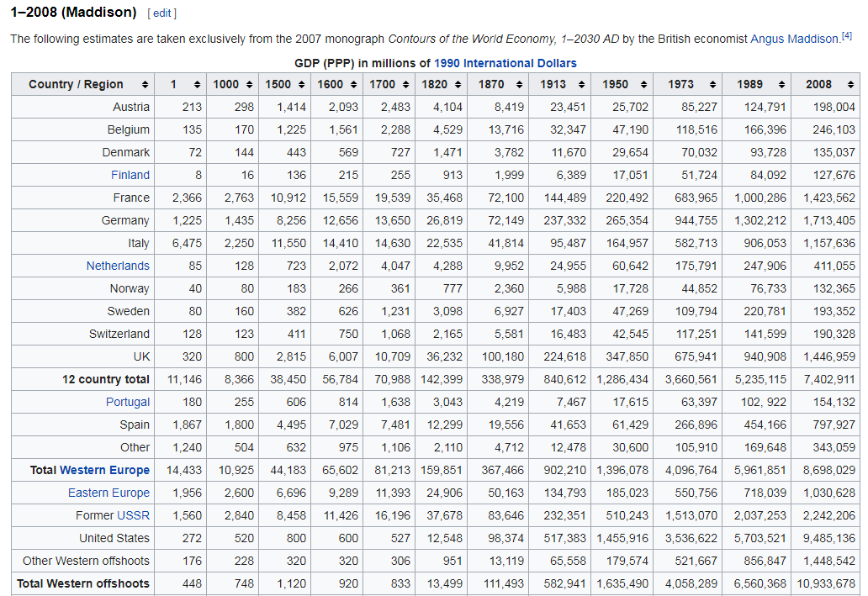
Task: Click the '12 country total' row label
Action: point(106,379)
